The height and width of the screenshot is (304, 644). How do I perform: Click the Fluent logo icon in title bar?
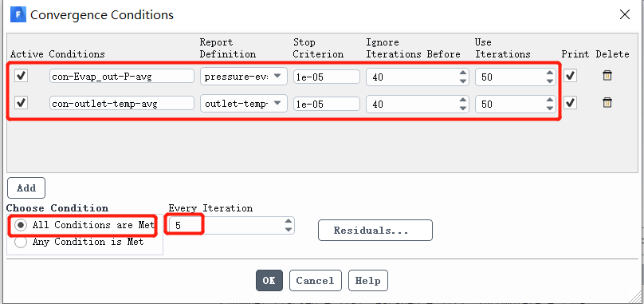(x=18, y=15)
